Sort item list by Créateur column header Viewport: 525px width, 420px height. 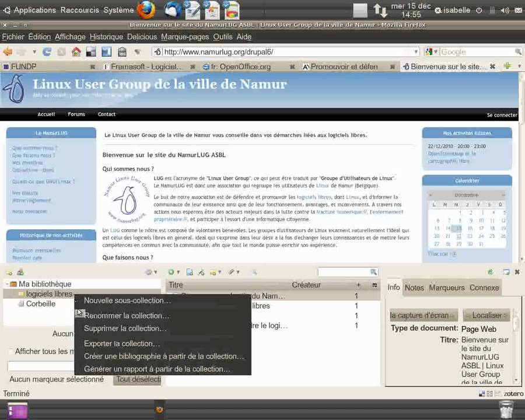click(306, 285)
